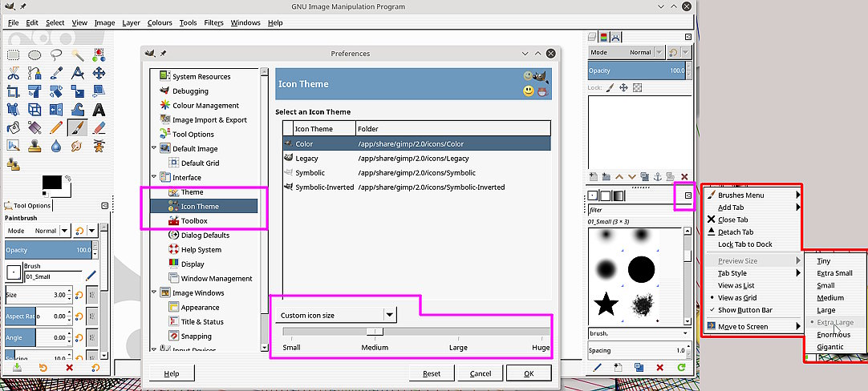Open Paintbrush Mode dropdown in Tool Options
Image resolution: width=868 pixels, height=391 pixels.
click(x=38, y=231)
